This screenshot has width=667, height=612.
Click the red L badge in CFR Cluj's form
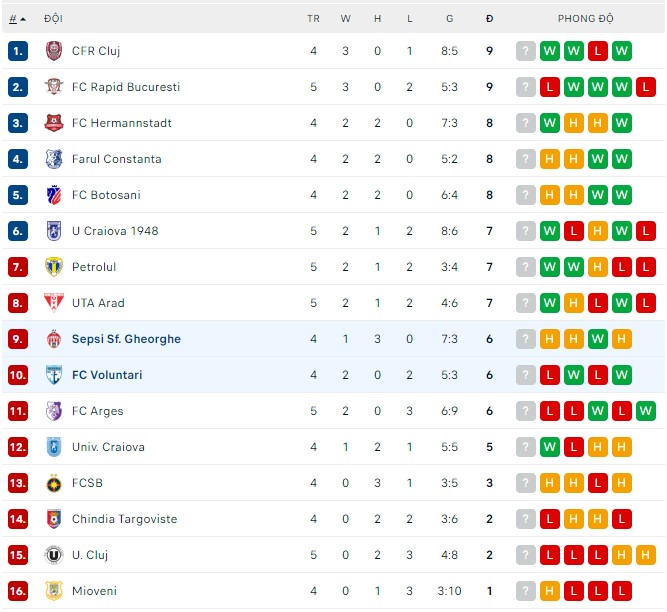pyautogui.click(x=598, y=51)
